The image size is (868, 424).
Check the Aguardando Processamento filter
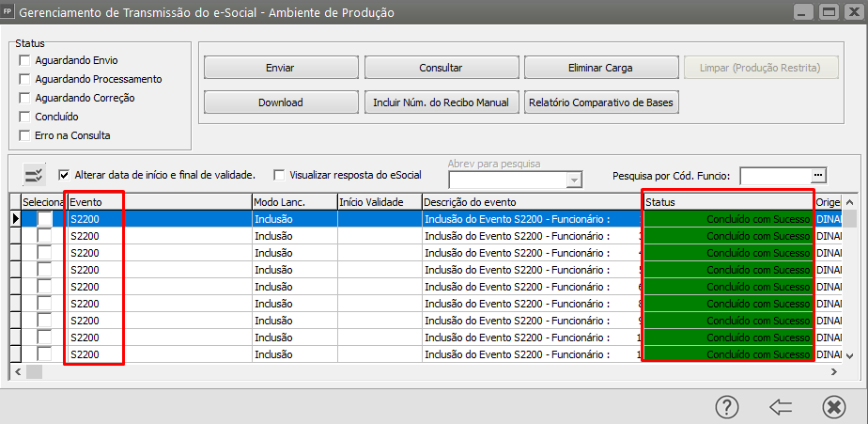[24, 79]
